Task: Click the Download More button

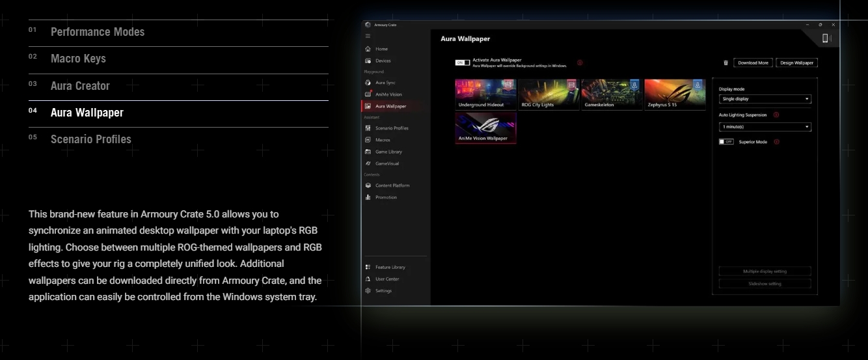Action: [x=753, y=63]
